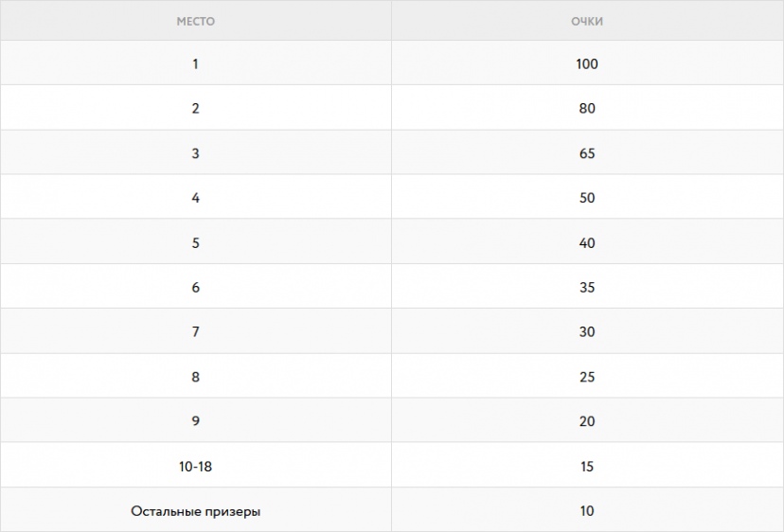784x532 pixels.
Task: Click the 80 points value
Action: tap(587, 108)
